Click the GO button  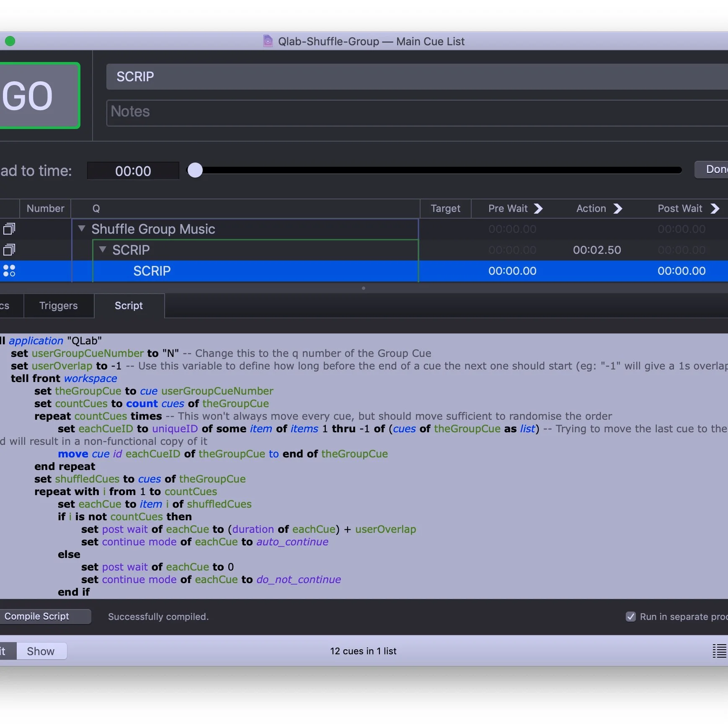(39, 96)
